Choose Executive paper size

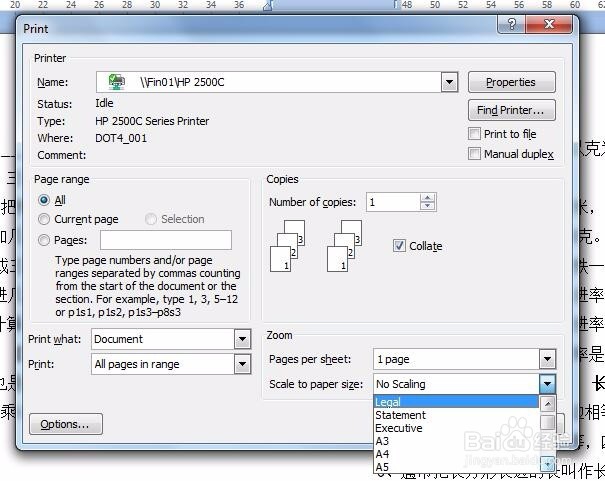[456, 428]
